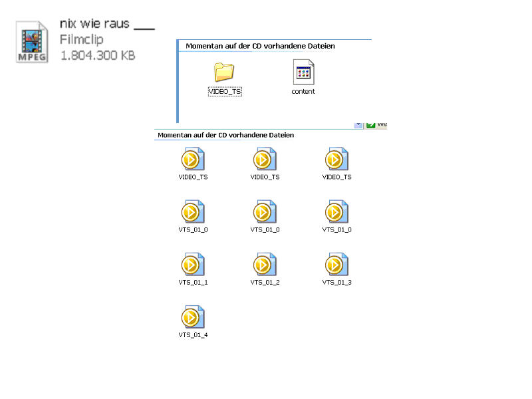The width and height of the screenshot is (532, 399).
Task: Open the small blue dropdown arrow
Action: point(358,124)
